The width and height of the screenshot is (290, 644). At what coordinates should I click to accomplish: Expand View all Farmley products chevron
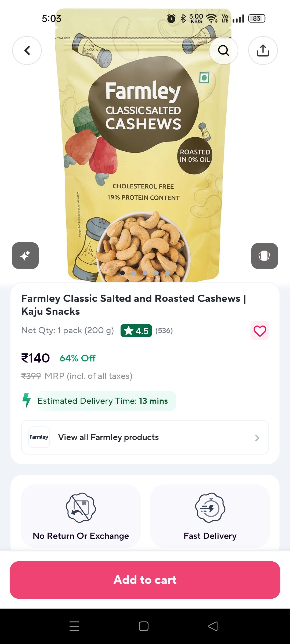[x=257, y=438]
